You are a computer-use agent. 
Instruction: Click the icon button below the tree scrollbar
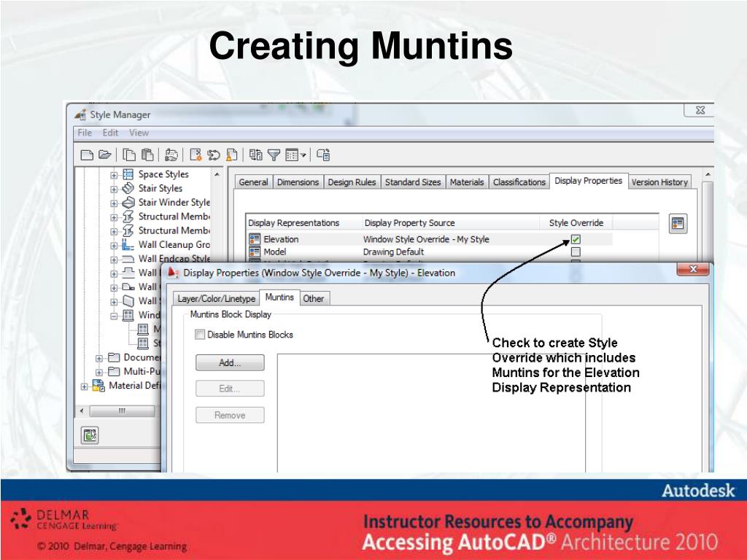90,435
